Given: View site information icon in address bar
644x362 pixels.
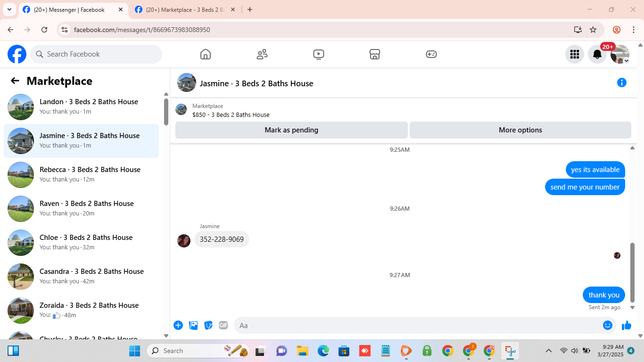Looking at the screenshot, I should pyautogui.click(x=65, y=30).
